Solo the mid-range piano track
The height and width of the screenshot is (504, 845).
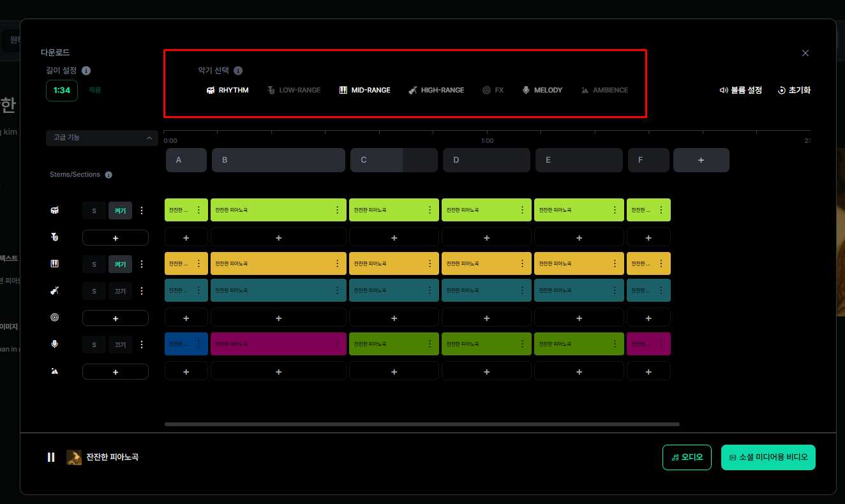tap(94, 264)
